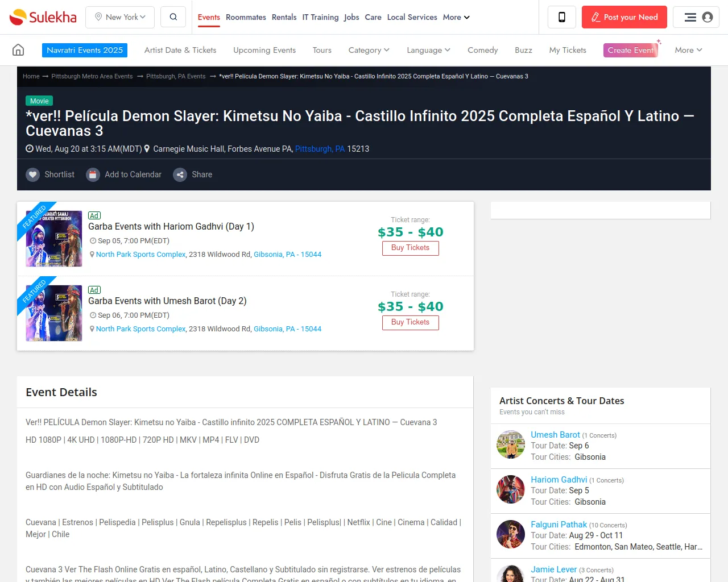This screenshot has width=728, height=582.
Task: Select the Events tab
Action: [209, 17]
